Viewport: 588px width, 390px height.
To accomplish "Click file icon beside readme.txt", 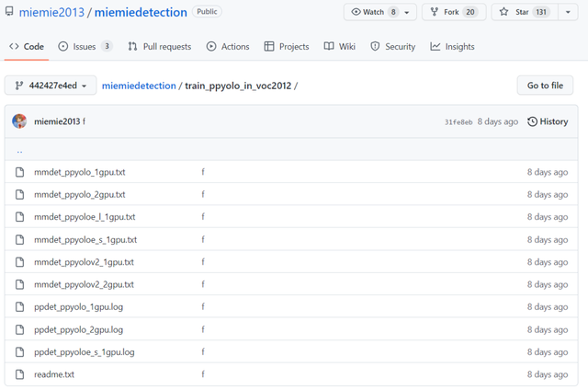I will pos(20,374).
